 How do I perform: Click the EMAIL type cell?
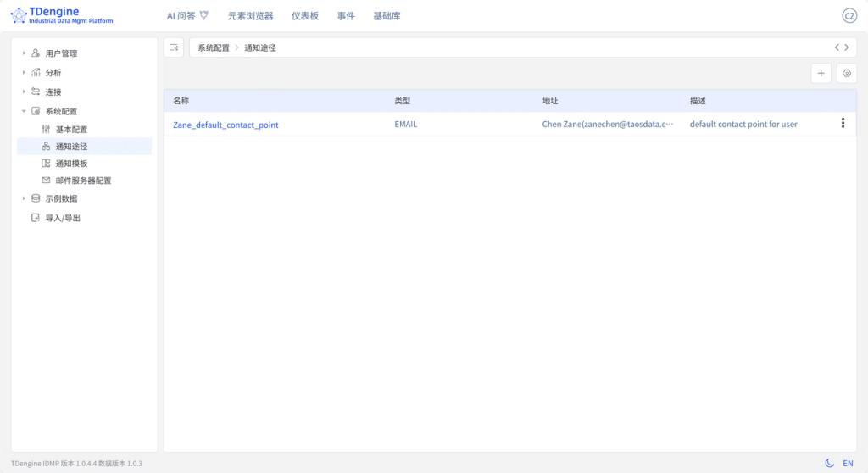click(406, 124)
